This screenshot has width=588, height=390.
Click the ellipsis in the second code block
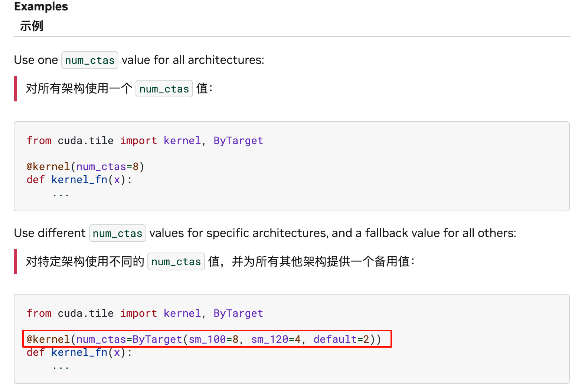click(61, 367)
